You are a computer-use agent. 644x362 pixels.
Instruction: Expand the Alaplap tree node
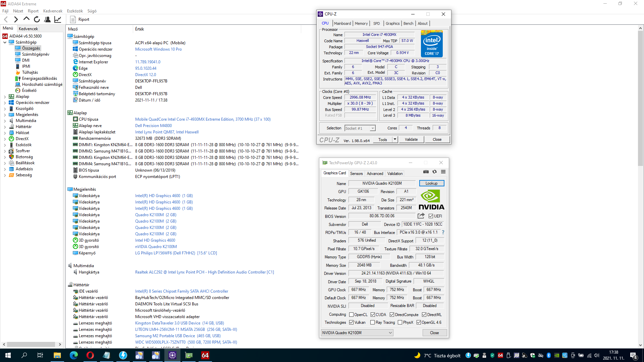[5, 97]
